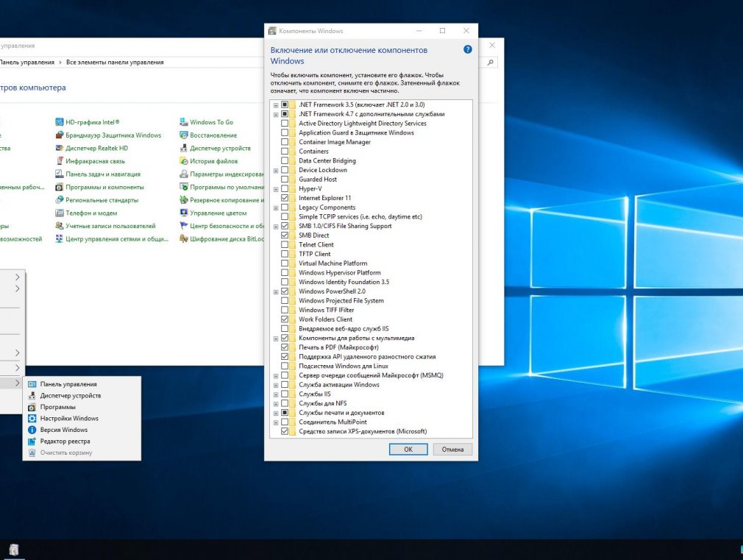Select the Guarded Host feature text
Screen dimensions: 743x560
[318, 180]
